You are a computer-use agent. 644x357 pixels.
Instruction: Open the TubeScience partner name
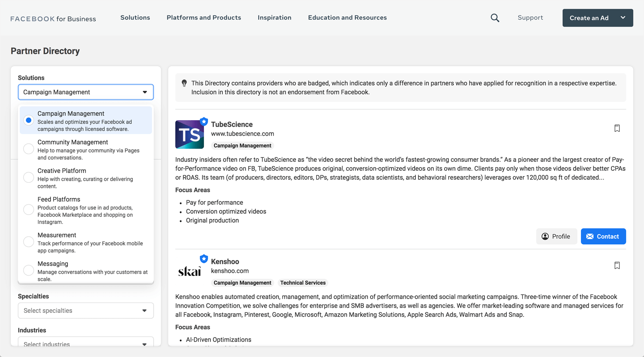point(232,124)
